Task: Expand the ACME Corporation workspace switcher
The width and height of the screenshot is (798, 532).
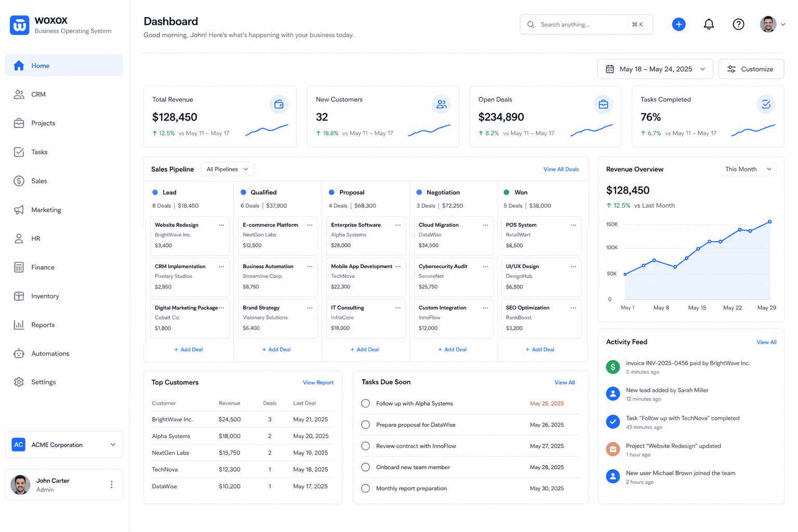Action: 64,445
